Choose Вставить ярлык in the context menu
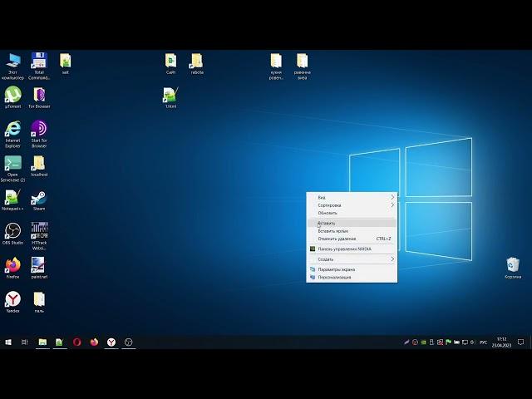 click(x=352, y=231)
